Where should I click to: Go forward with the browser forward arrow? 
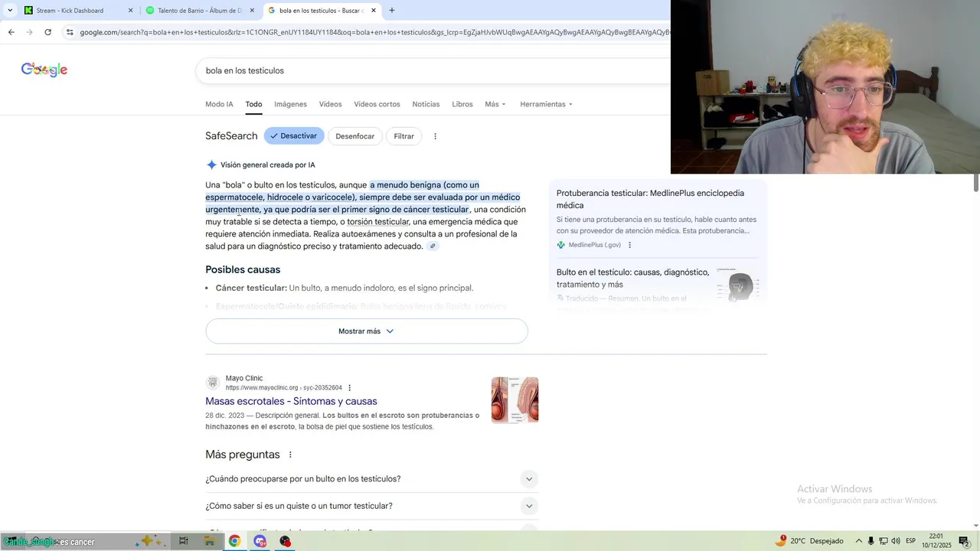(29, 32)
